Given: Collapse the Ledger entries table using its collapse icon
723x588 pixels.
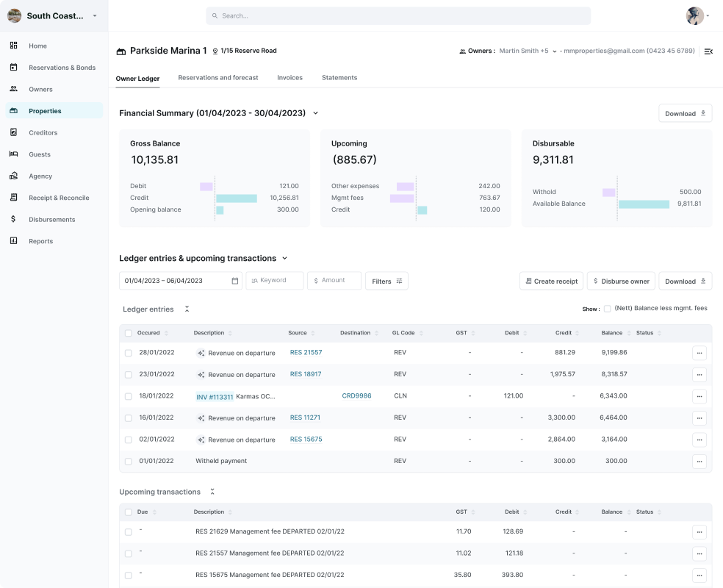Looking at the screenshot, I should [x=187, y=309].
